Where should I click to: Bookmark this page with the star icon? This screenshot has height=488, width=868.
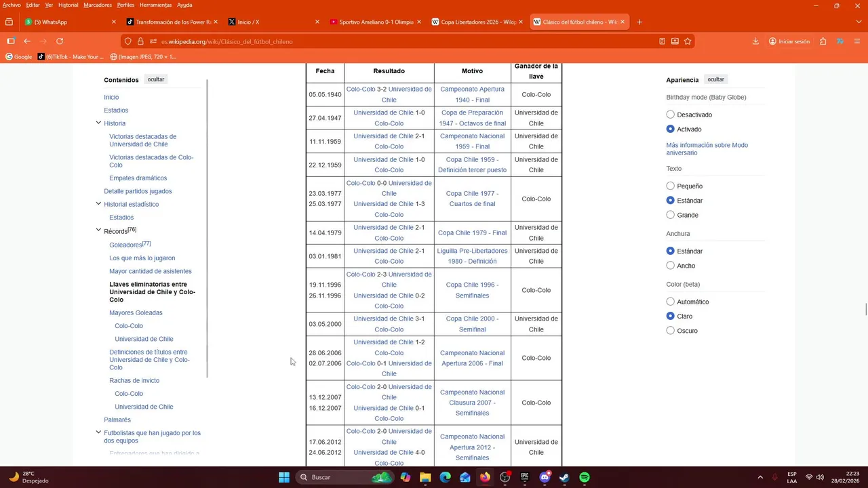click(x=688, y=41)
